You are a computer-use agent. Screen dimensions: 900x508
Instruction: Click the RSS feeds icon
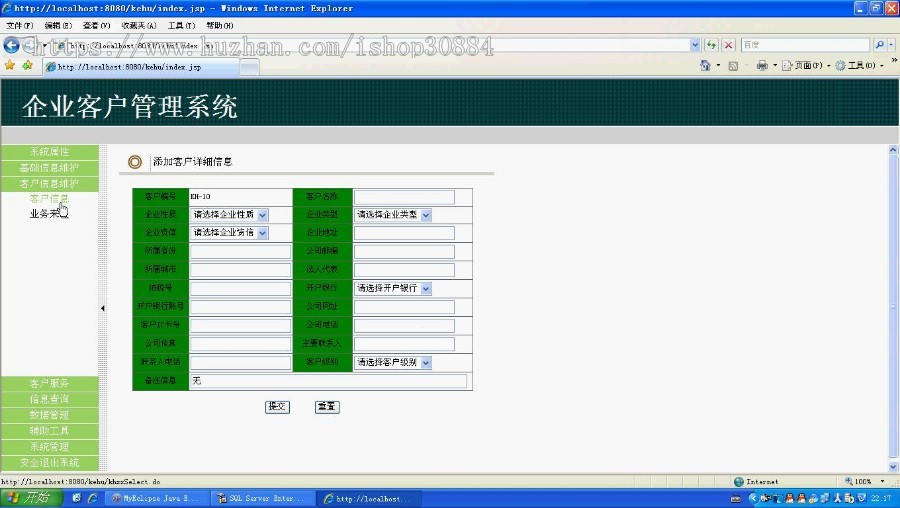click(x=733, y=66)
